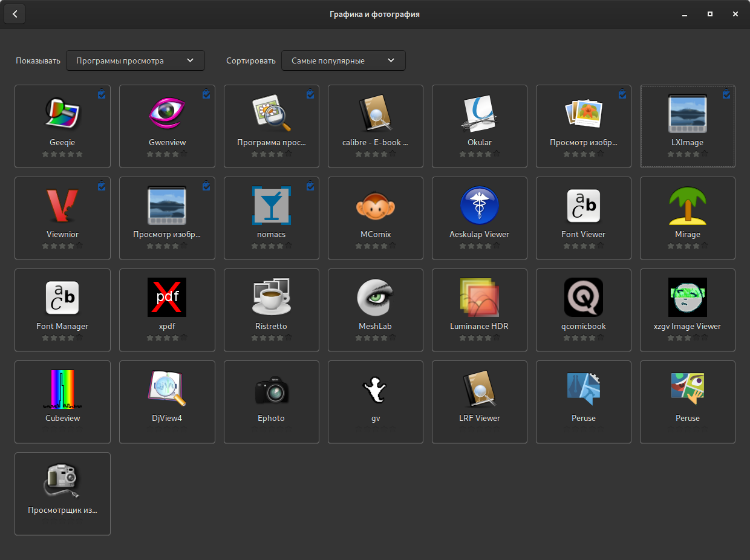Open the Viewnior red V icon
The width and height of the screenshot is (750, 560).
(x=62, y=204)
